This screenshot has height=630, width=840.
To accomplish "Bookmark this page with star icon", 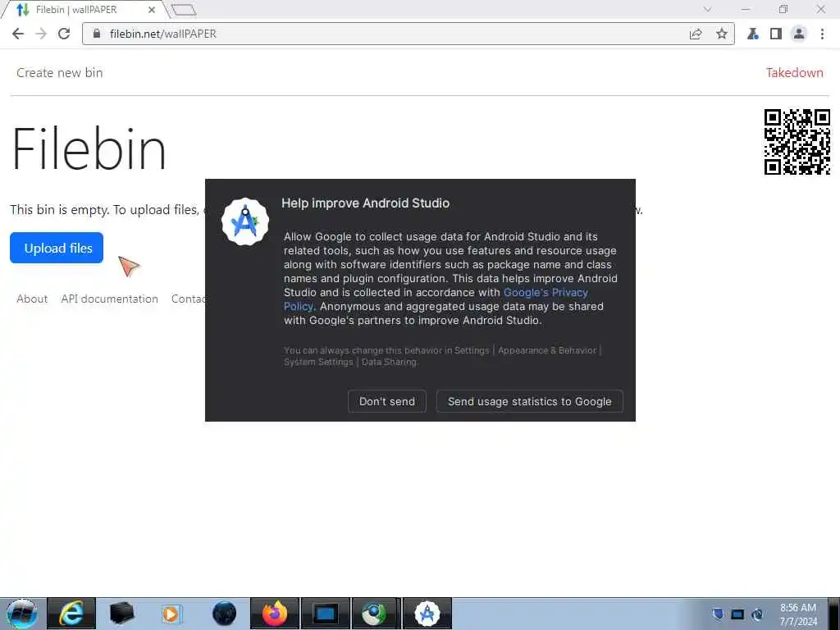I will tap(722, 34).
